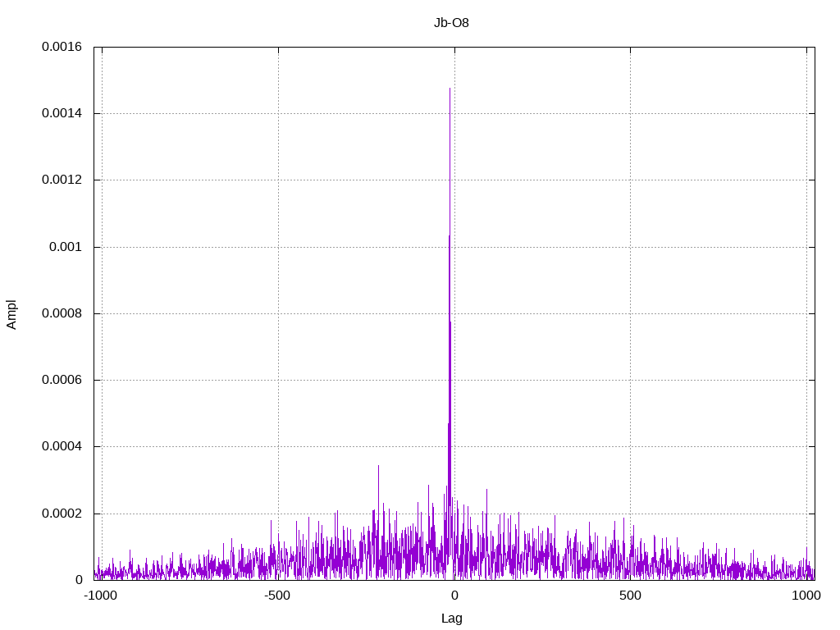Click the tip of the tallest central peak
Viewport: 840px width, 630px height.
450,89
